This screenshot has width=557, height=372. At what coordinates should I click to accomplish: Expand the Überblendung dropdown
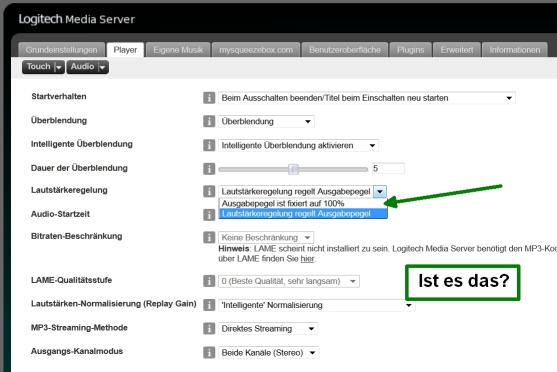(x=266, y=122)
